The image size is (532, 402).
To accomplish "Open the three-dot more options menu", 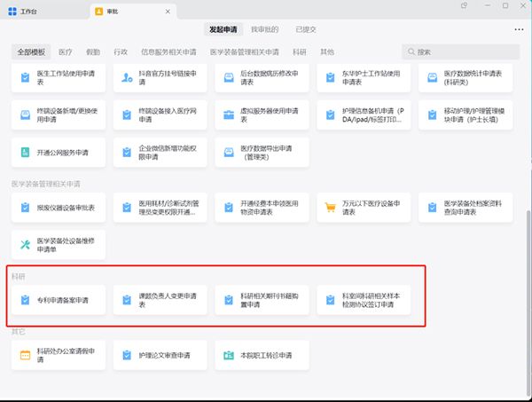I will point(519,29).
